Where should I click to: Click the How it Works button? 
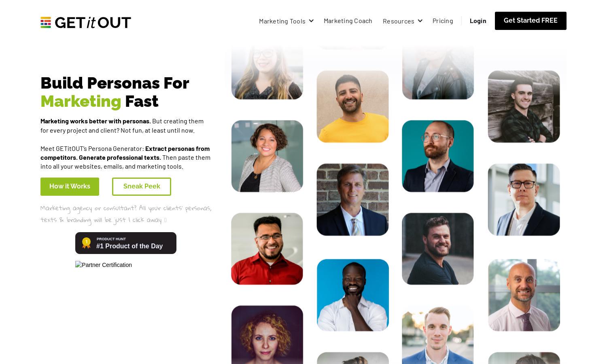(x=70, y=186)
